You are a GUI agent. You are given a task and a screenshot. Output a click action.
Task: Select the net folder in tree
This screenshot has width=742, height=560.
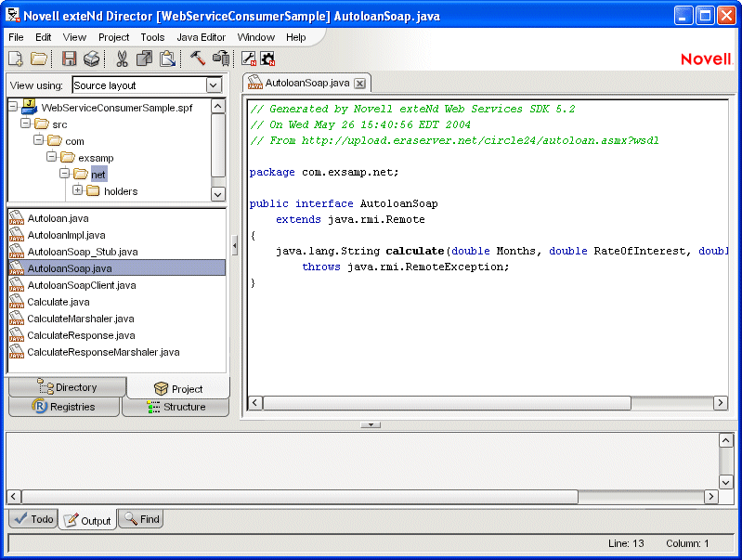tap(98, 175)
